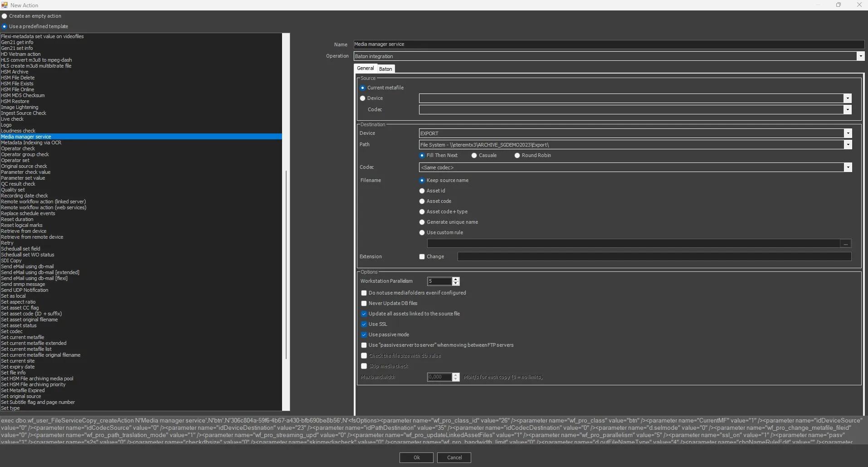
Task: Open the Operation dropdown list
Action: 860,56
